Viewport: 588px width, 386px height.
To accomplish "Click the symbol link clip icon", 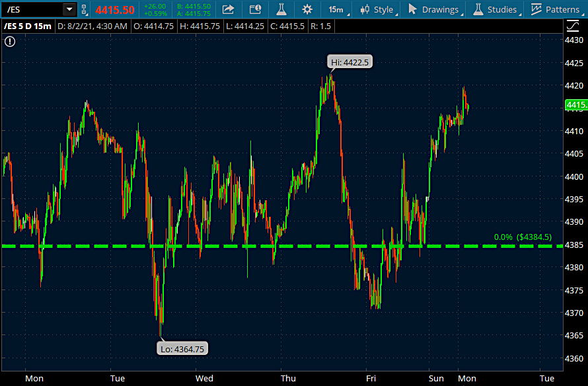I will (85, 9).
